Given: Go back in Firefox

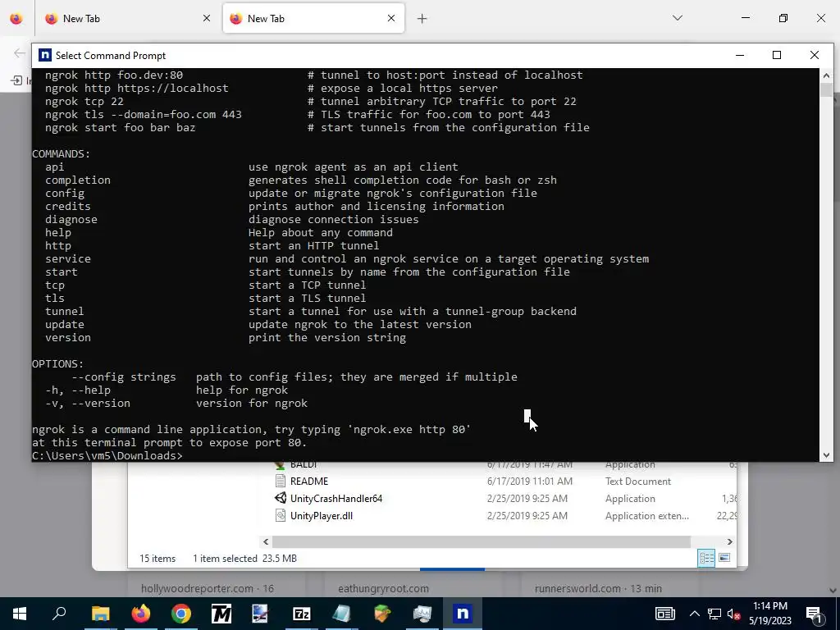Looking at the screenshot, I should [x=20, y=53].
